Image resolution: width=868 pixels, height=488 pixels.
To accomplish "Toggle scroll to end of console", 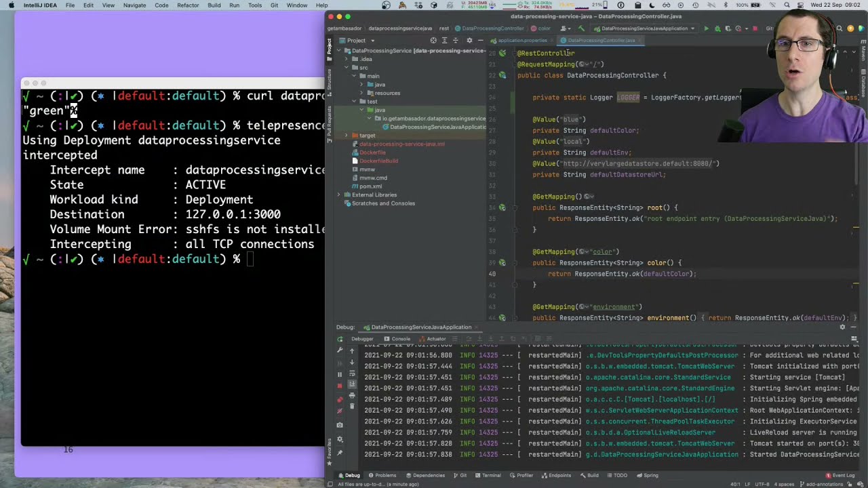I will coord(352,384).
